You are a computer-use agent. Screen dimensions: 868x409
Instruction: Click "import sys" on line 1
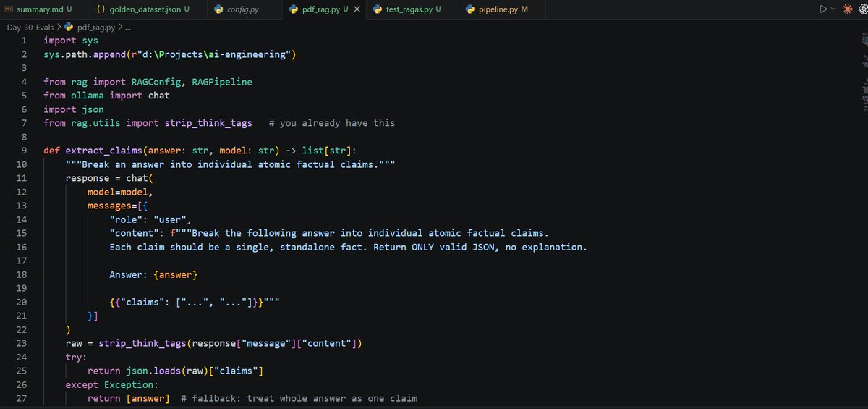coord(71,41)
